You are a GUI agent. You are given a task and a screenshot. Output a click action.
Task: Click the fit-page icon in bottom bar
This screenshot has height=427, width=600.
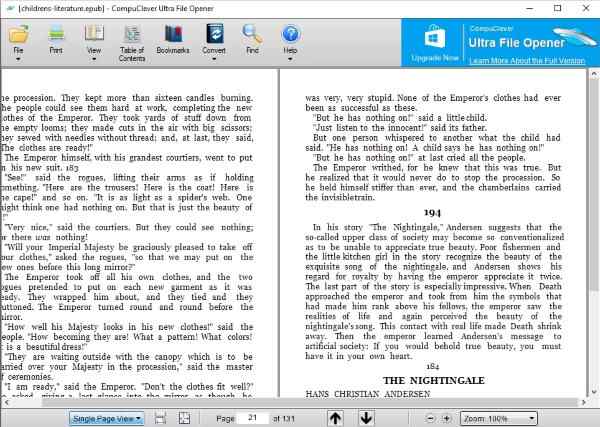(184, 418)
